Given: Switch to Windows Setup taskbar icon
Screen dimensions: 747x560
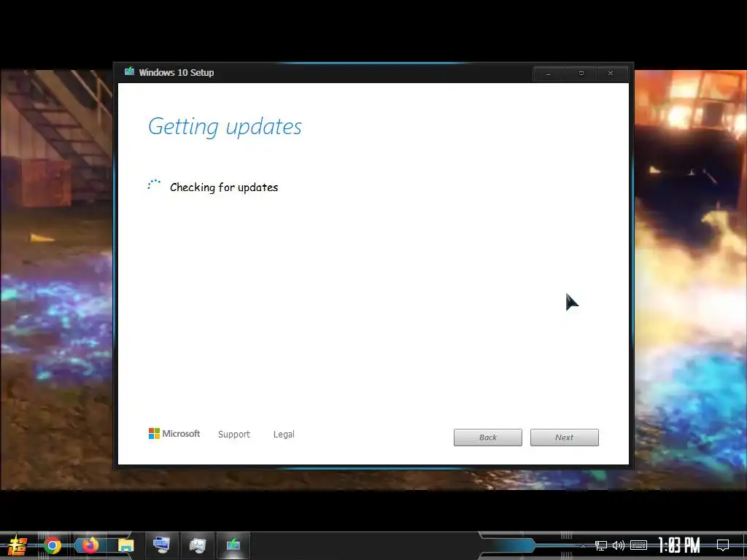Looking at the screenshot, I should click(233, 545).
